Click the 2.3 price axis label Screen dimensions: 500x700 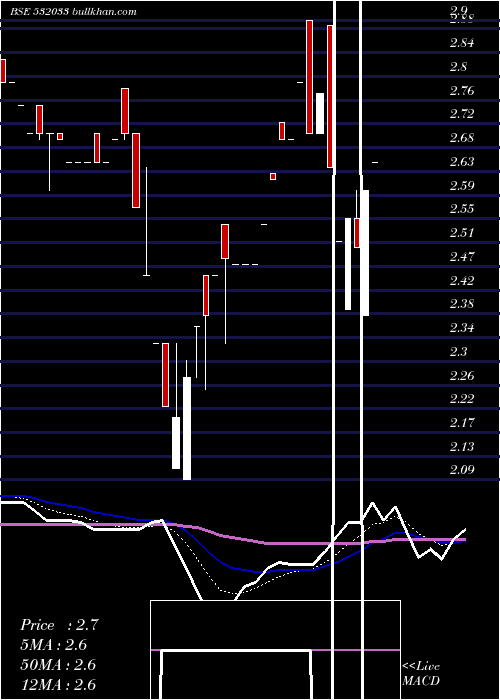pyautogui.click(x=458, y=352)
